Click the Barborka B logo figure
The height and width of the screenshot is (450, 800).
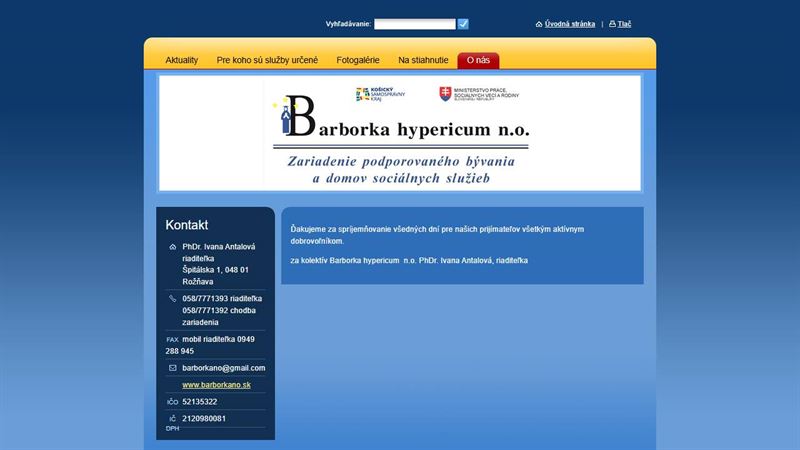click(294, 116)
